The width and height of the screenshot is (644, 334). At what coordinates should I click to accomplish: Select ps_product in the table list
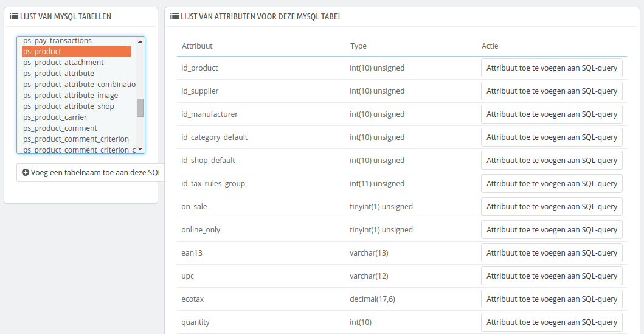pos(76,52)
